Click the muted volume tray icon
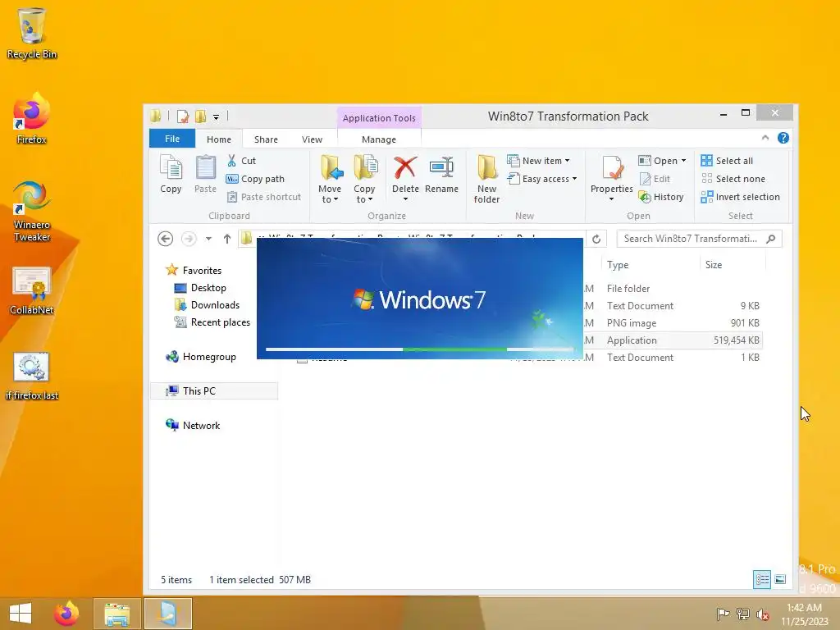 (762, 614)
